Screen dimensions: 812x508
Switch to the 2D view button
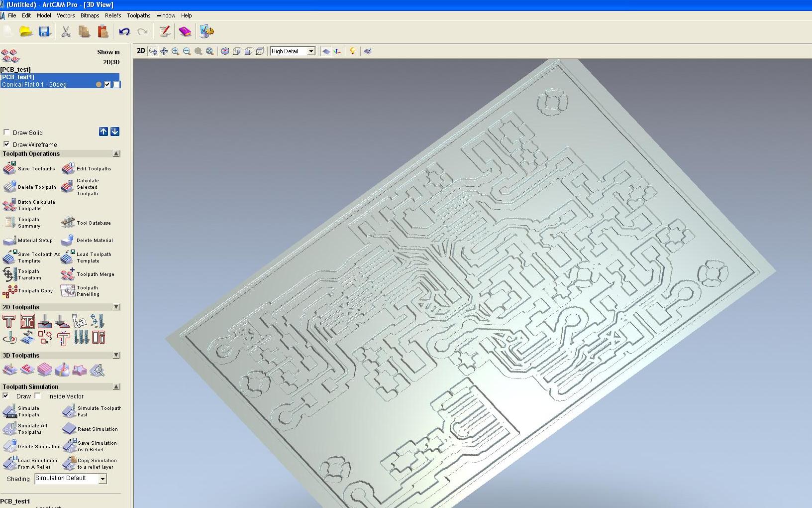pyautogui.click(x=141, y=51)
